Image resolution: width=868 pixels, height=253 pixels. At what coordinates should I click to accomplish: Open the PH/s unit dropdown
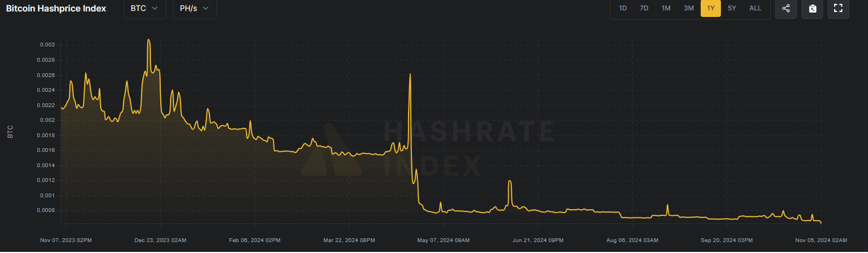pos(195,8)
